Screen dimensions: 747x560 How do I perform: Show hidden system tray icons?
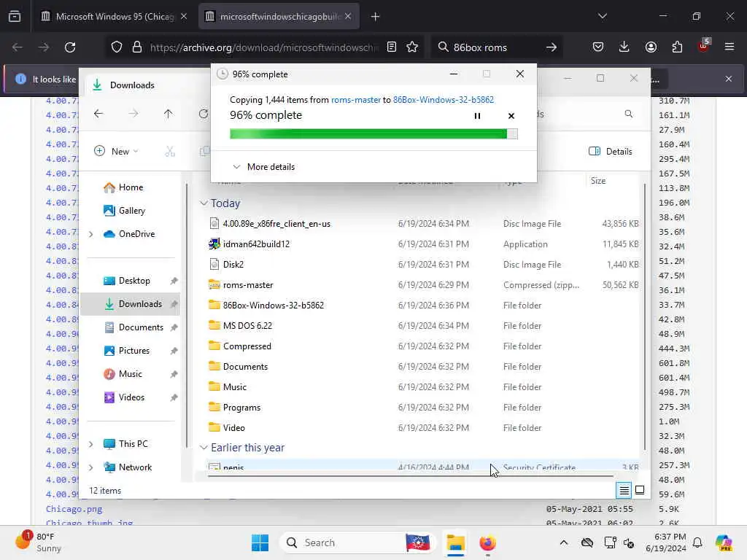point(564,542)
